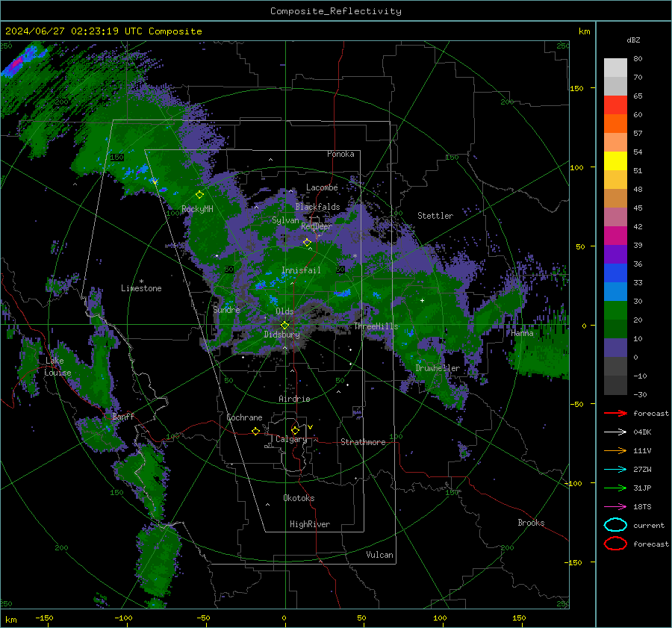Click the RedDeer city label
Viewport: 672px width, 628px height.
317,226
